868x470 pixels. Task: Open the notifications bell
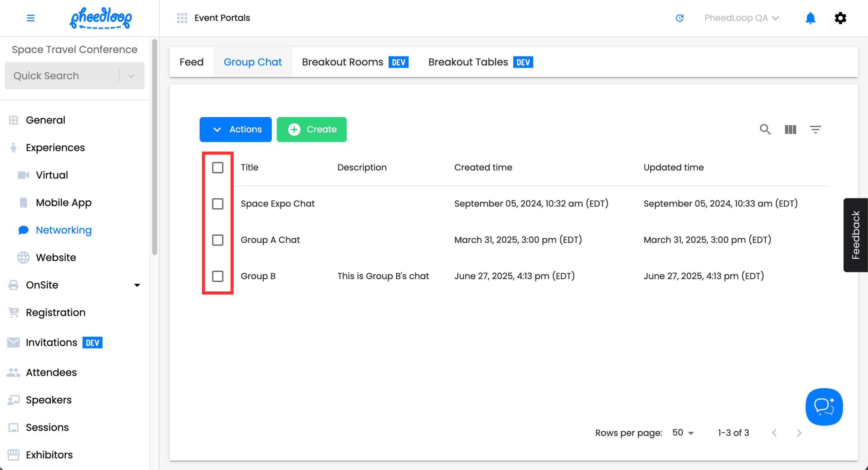click(810, 18)
